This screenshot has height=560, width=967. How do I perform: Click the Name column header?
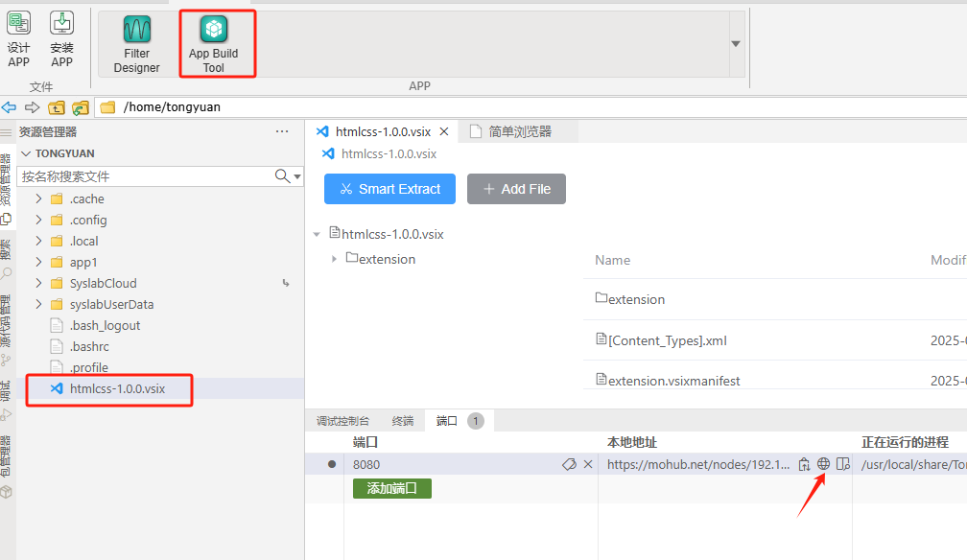[612, 260]
